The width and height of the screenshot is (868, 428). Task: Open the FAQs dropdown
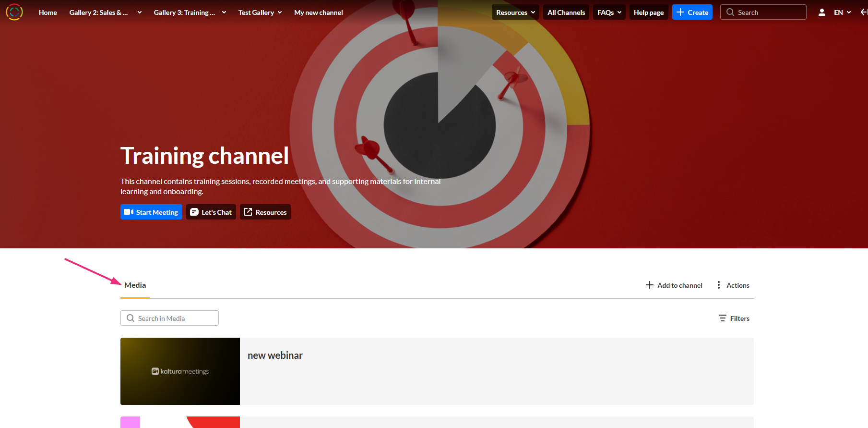pyautogui.click(x=609, y=12)
